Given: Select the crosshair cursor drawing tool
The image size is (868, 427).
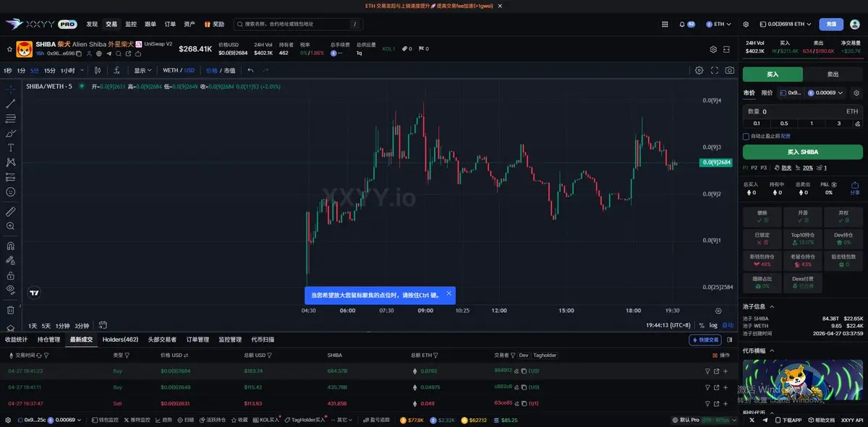Looking at the screenshot, I should [x=10, y=90].
